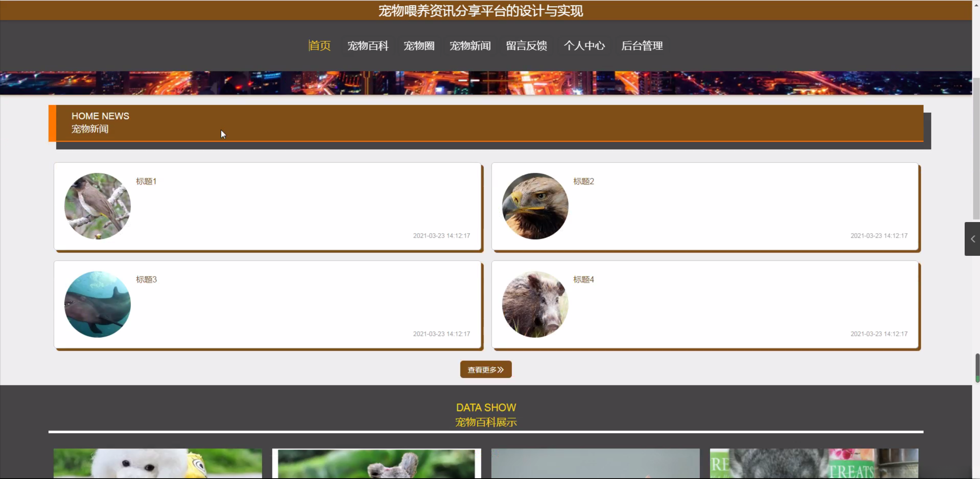Select 宠物新闻 in navigation bar
Viewport: 980px width, 479px height.
[470, 46]
